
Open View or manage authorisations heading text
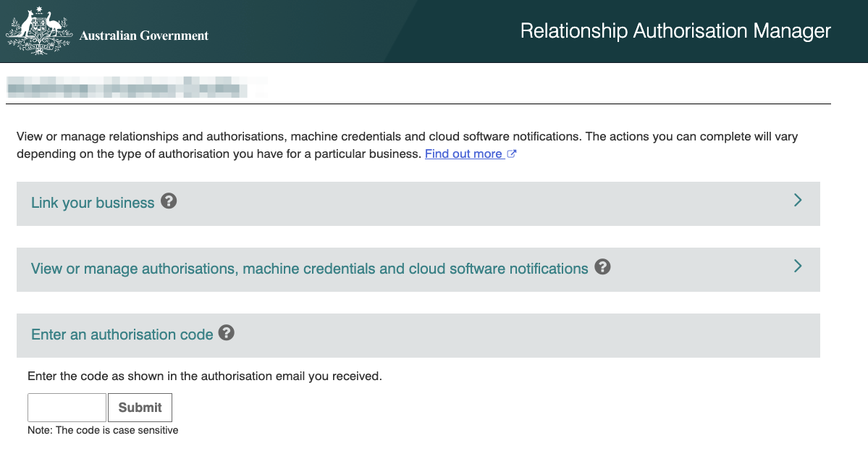pos(309,269)
